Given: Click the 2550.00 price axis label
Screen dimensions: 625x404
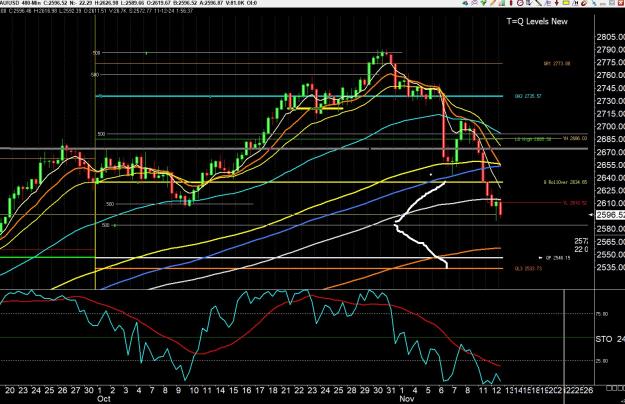Looking at the screenshot, I should 611,254.
